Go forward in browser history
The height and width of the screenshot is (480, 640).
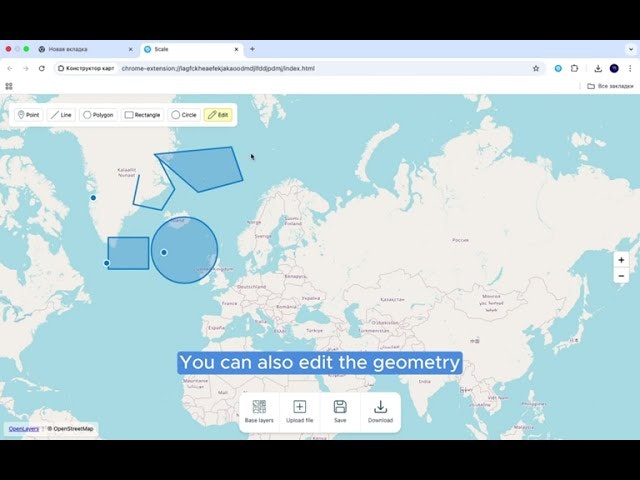[26, 69]
